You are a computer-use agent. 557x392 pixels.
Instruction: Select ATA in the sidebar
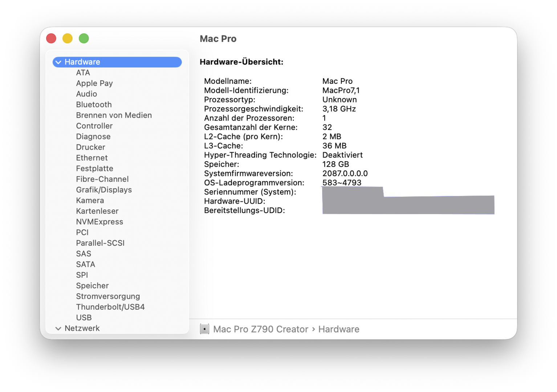83,73
